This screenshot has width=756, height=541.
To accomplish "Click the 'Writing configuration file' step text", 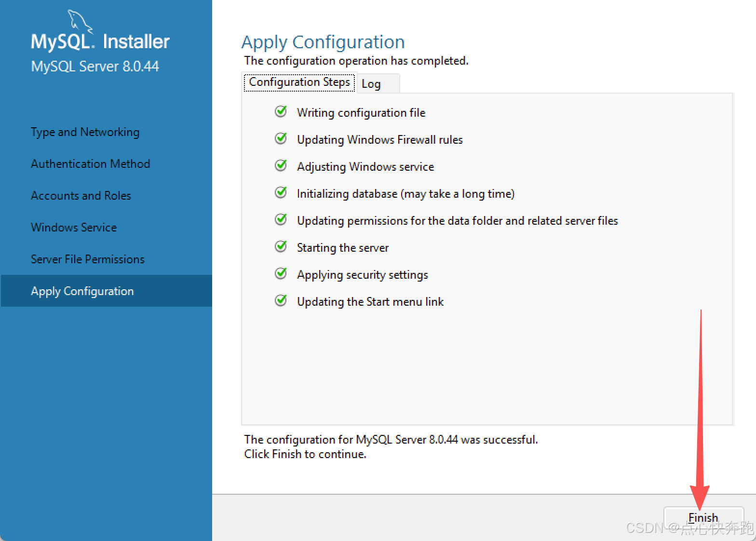I will (361, 113).
